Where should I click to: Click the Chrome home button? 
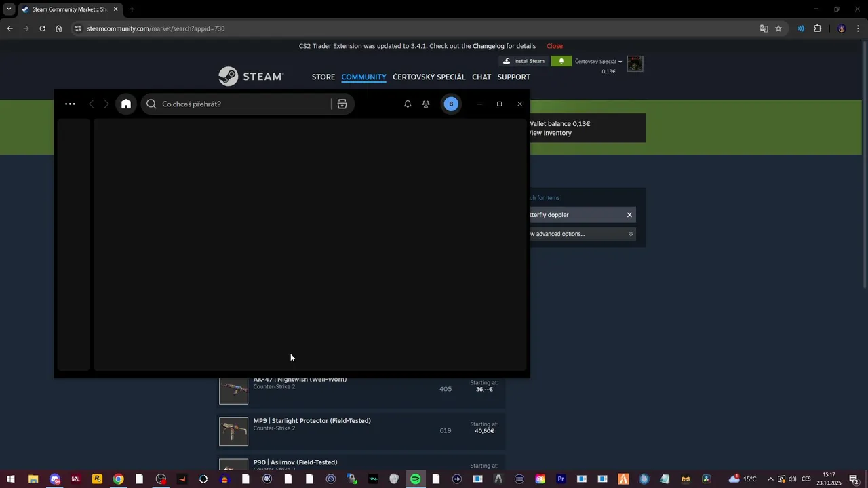(58, 28)
